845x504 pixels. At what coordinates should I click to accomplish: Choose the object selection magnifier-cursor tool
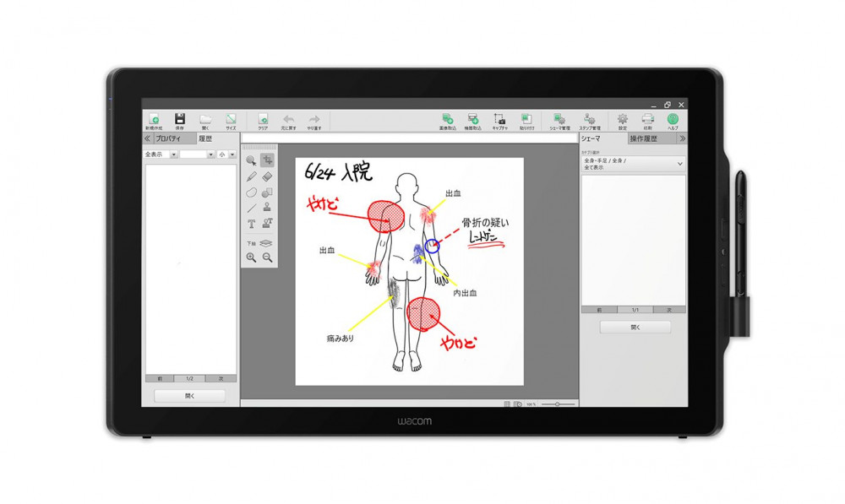pyautogui.click(x=251, y=160)
